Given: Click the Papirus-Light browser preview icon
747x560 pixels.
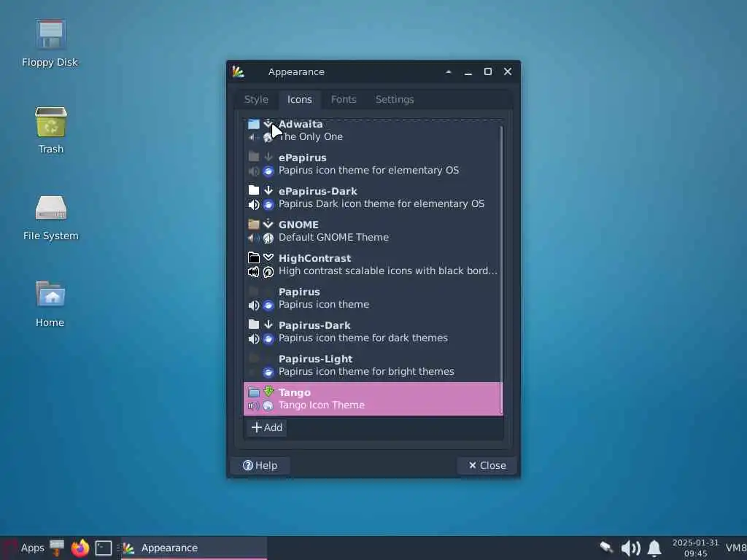Looking at the screenshot, I should (x=268, y=373).
